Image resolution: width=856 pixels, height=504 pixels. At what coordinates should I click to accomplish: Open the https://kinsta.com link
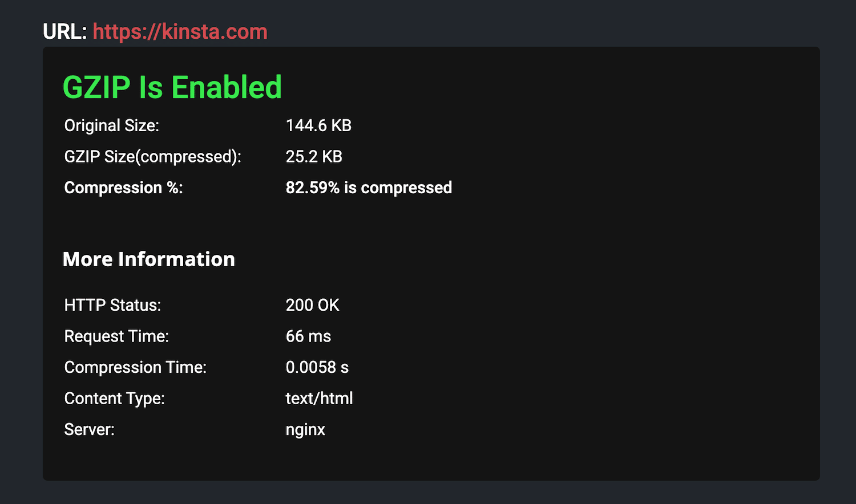pyautogui.click(x=180, y=32)
